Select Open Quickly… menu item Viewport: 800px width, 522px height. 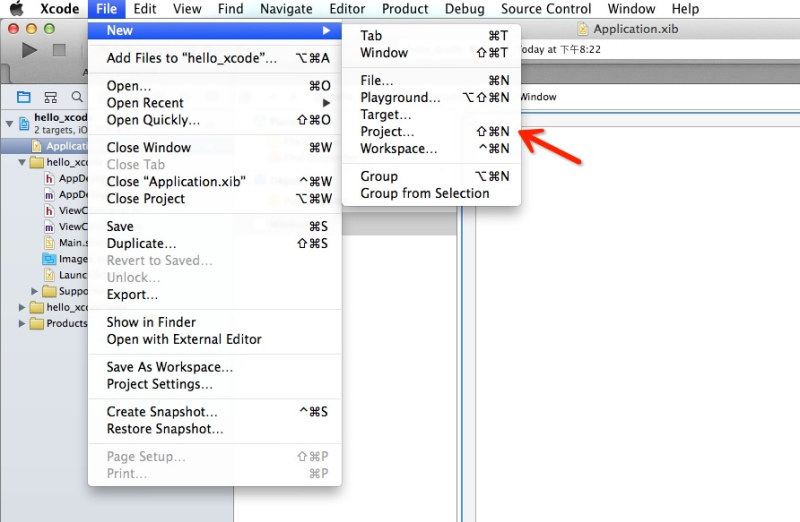point(215,120)
